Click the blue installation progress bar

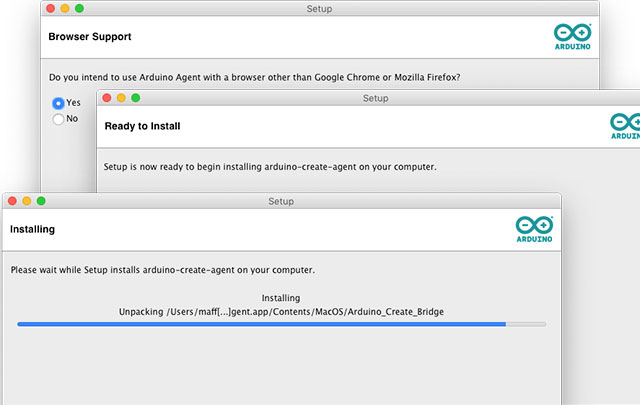point(262,324)
